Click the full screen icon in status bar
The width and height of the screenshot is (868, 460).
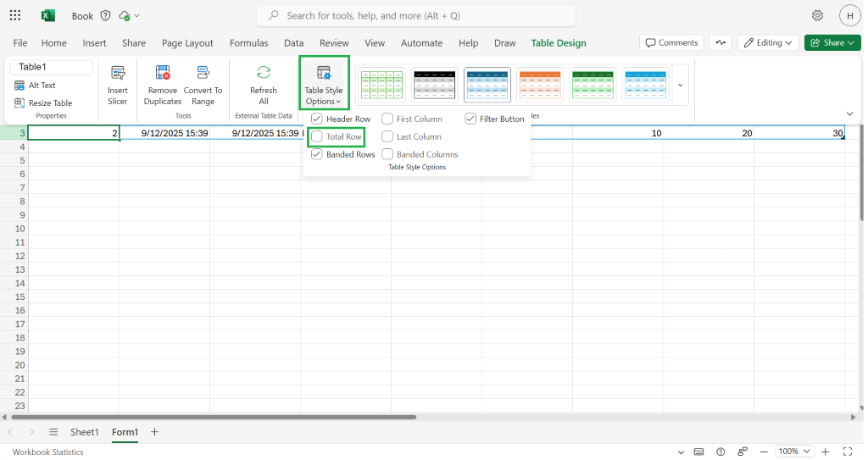[848, 452]
